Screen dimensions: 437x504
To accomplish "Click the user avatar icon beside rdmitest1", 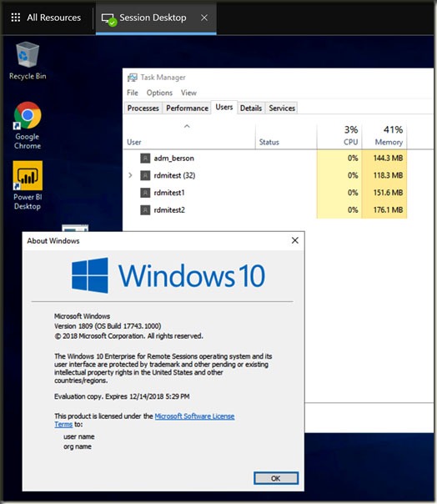I will click(145, 193).
